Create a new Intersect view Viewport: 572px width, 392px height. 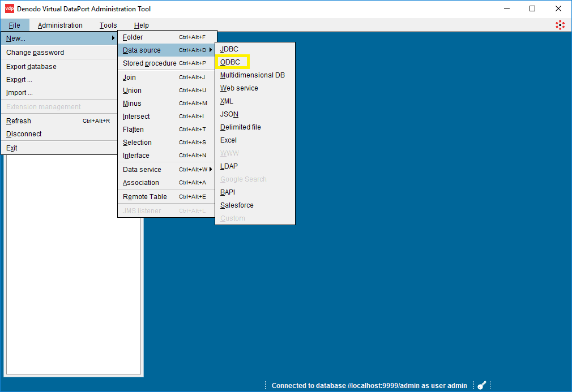[167, 117]
